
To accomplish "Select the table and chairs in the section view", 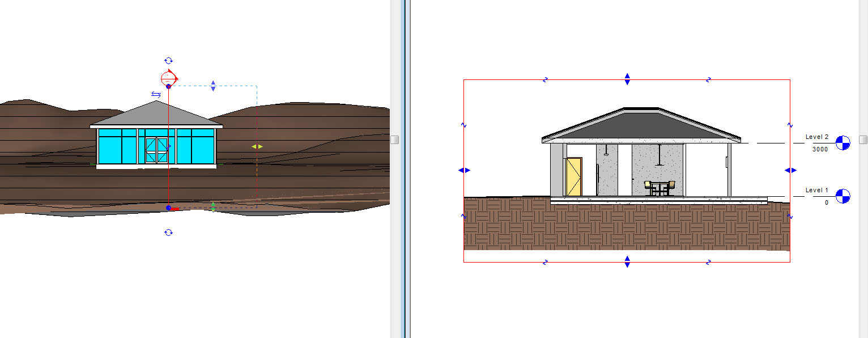I will (x=660, y=188).
